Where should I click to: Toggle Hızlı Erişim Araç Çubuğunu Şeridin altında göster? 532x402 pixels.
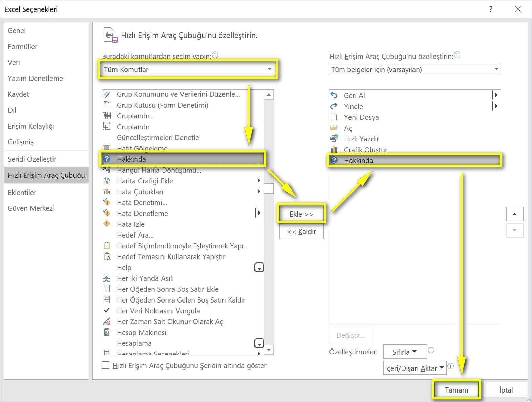(x=106, y=365)
